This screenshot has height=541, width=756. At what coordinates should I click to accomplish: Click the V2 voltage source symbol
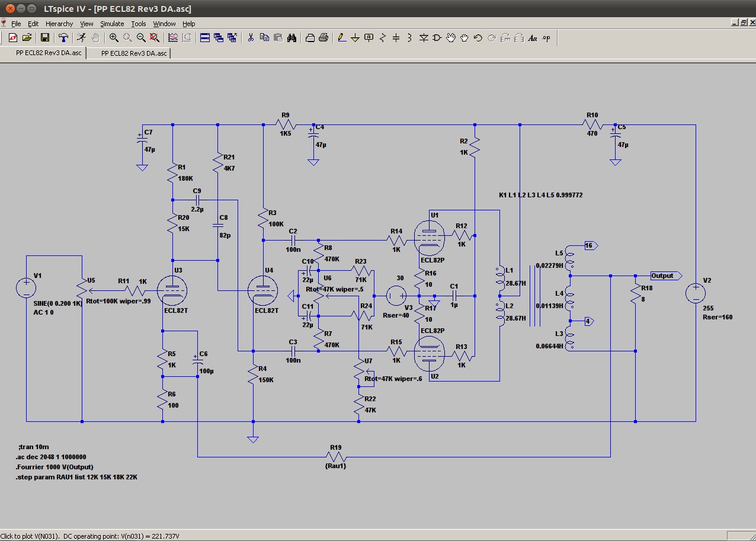pyautogui.click(x=696, y=294)
